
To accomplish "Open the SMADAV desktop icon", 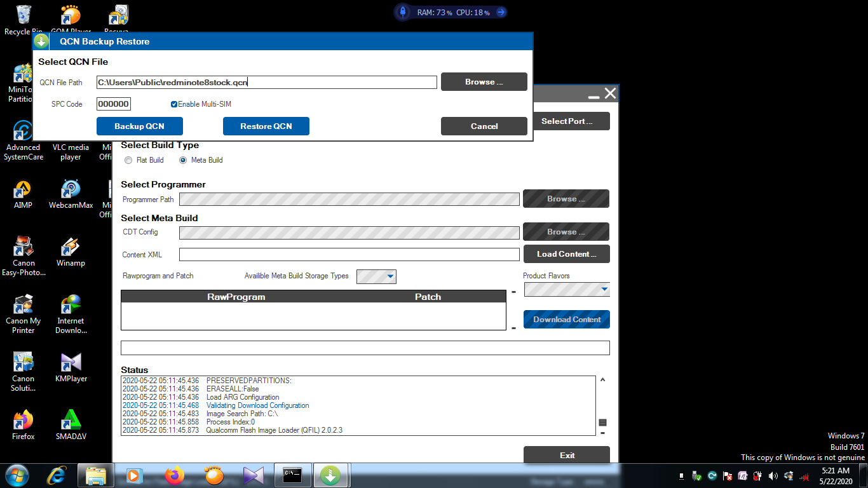I will (x=71, y=426).
